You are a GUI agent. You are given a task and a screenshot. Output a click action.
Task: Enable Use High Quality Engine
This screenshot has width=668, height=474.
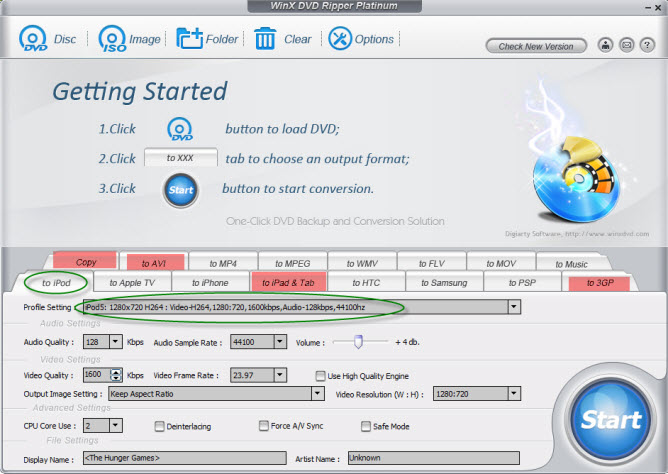pos(320,376)
